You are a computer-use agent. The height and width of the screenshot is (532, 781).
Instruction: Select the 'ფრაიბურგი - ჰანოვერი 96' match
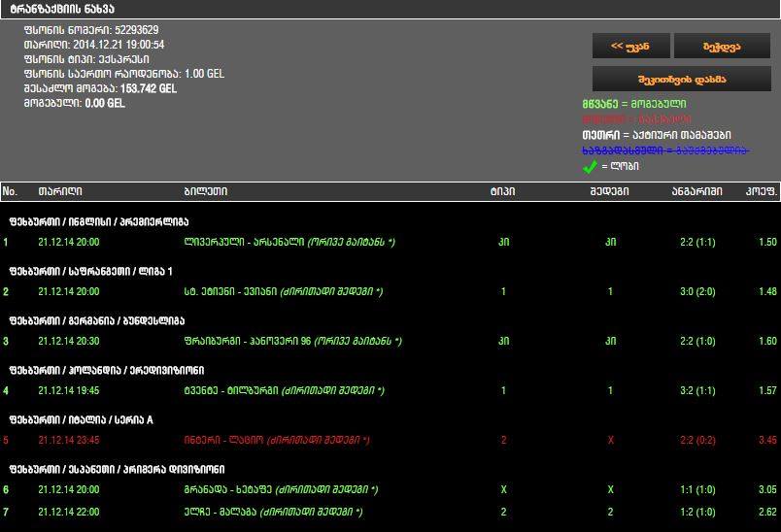[x=390, y=342]
